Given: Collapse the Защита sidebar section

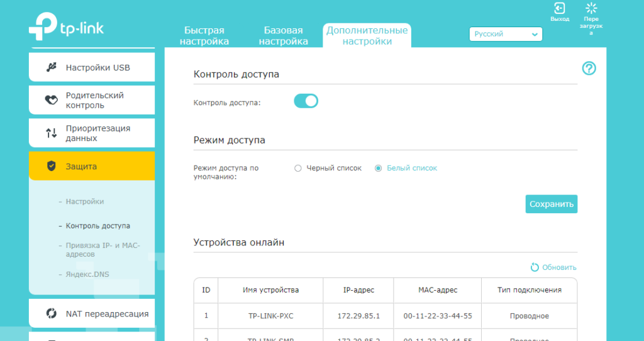Looking at the screenshot, I should (92, 166).
